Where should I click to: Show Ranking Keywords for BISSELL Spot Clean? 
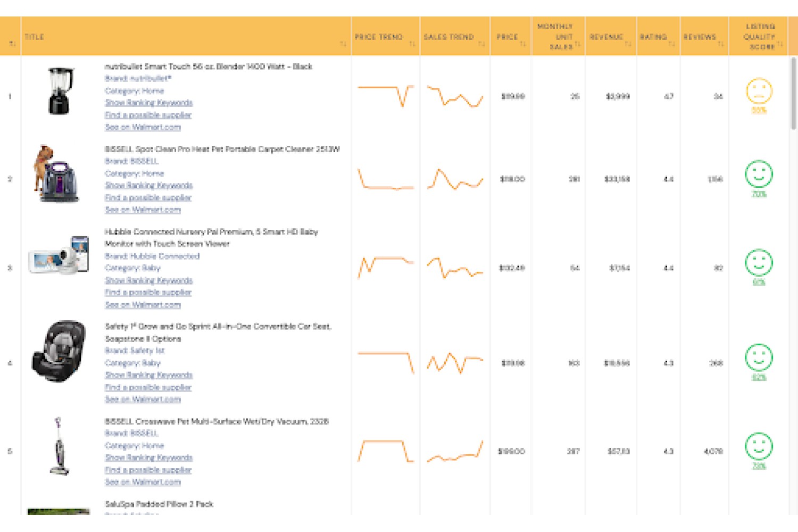pyautogui.click(x=149, y=185)
